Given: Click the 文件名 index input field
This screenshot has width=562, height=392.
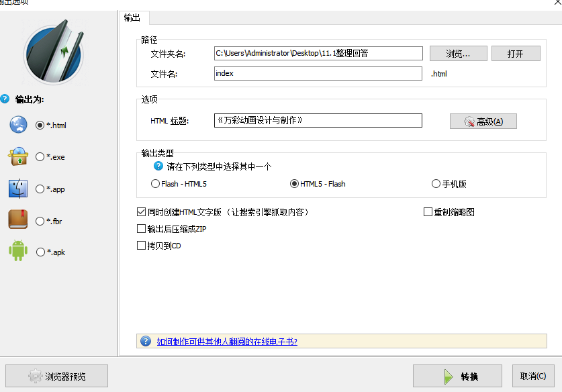Looking at the screenshot, I should click(x=318, y=73).
